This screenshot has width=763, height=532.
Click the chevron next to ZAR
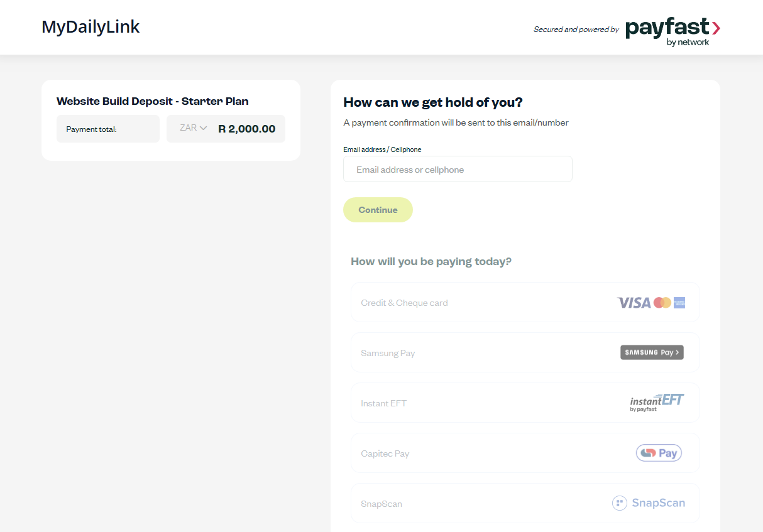click(x=203, y=128)
